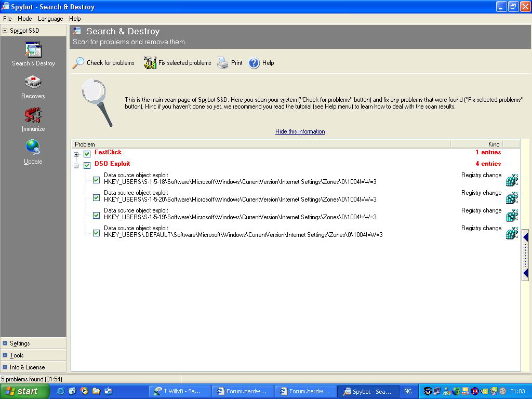Select the HKEY_USERS\S-1-5-19 registry path line
Image resolution: width=532 pixels, height=399 pixels.
click(240, 217)
